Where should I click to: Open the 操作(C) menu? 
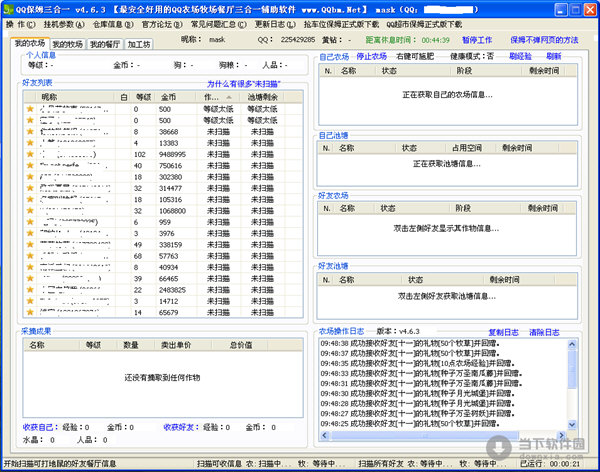(x=21, y=24)
